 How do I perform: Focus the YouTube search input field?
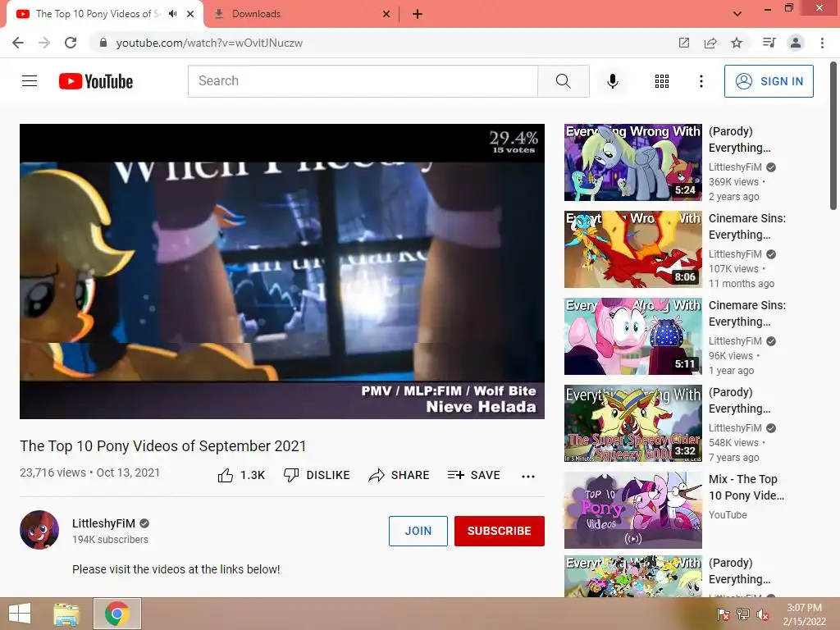pos(363,81)
